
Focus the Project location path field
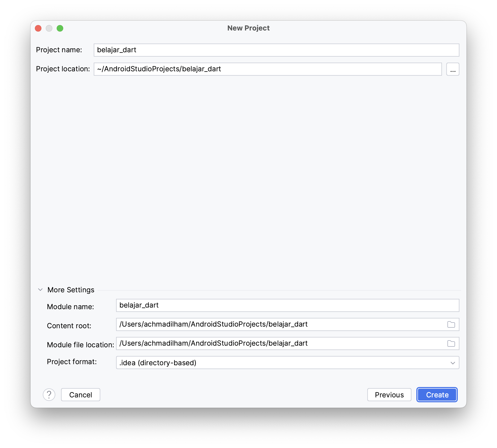pyautogui.click(x=268, y=69)
